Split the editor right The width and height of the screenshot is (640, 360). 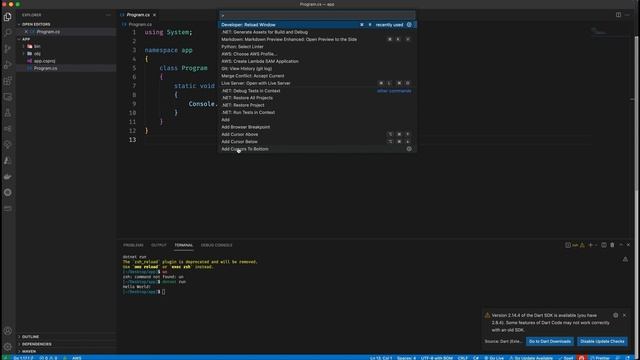(618, 15)
